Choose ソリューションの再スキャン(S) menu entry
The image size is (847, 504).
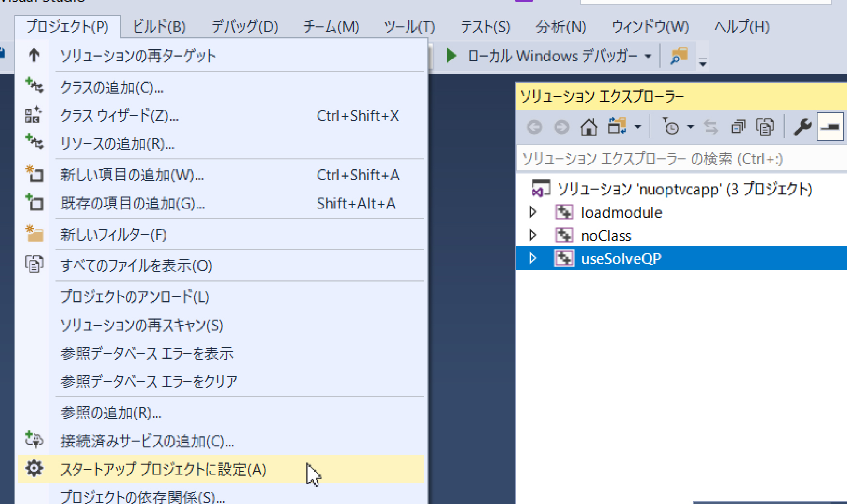point(221,325)
